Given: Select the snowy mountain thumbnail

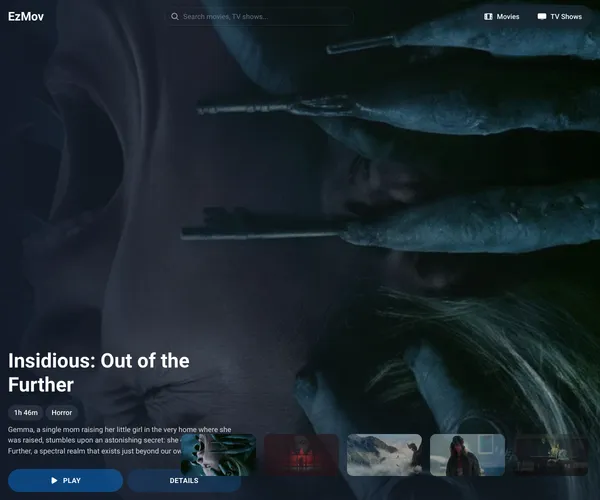Looking at the screenshot, I should click(x=385, y=455).
